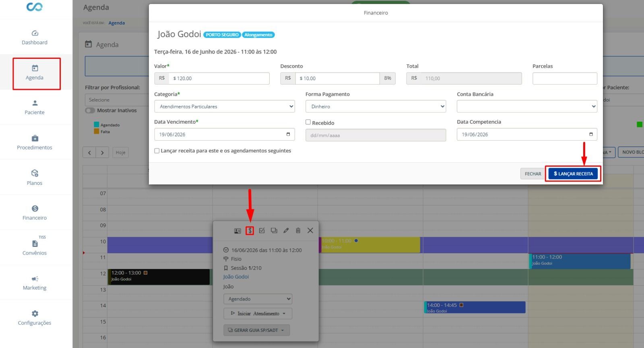Toggle the Mostrar Inativos switch

90,110
